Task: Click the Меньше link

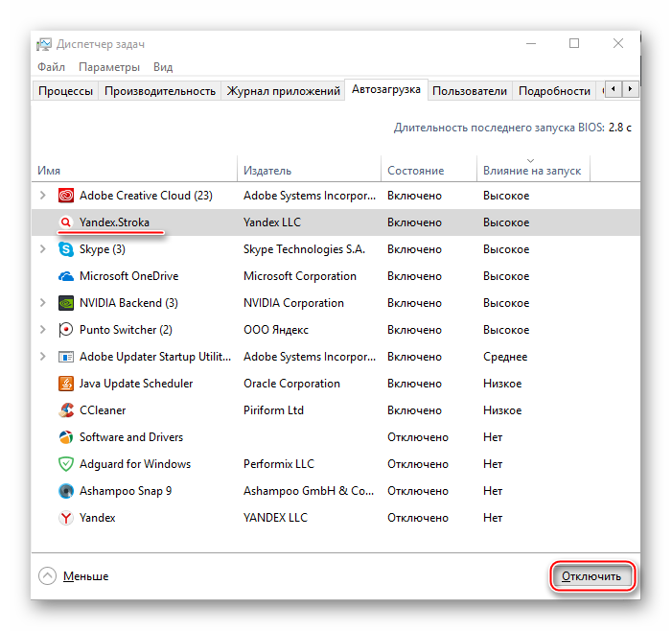Action: (x=85, y=576)
